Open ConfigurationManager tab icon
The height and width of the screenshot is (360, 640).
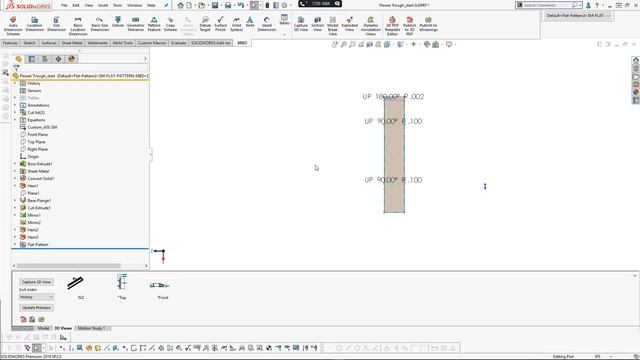[x=45, y=59]
